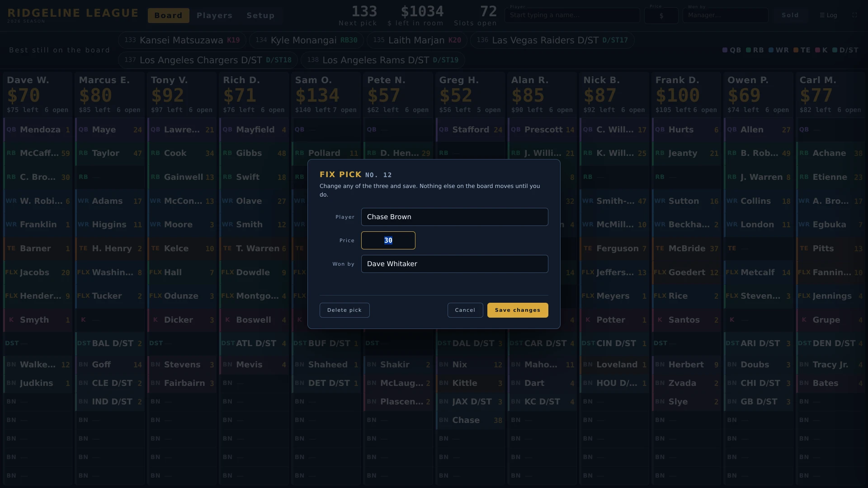
Task: Select Las Vegas Raiders D/ST chip
Action: tap(552, 40)
